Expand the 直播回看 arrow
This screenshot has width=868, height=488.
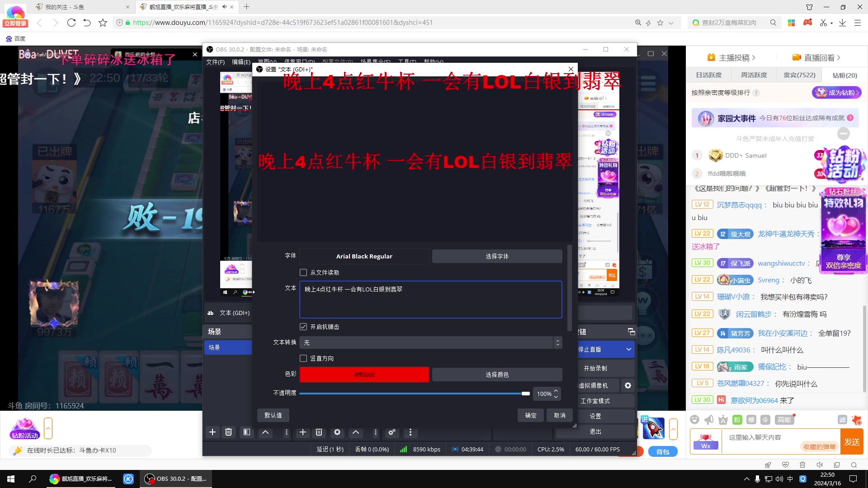839,58
